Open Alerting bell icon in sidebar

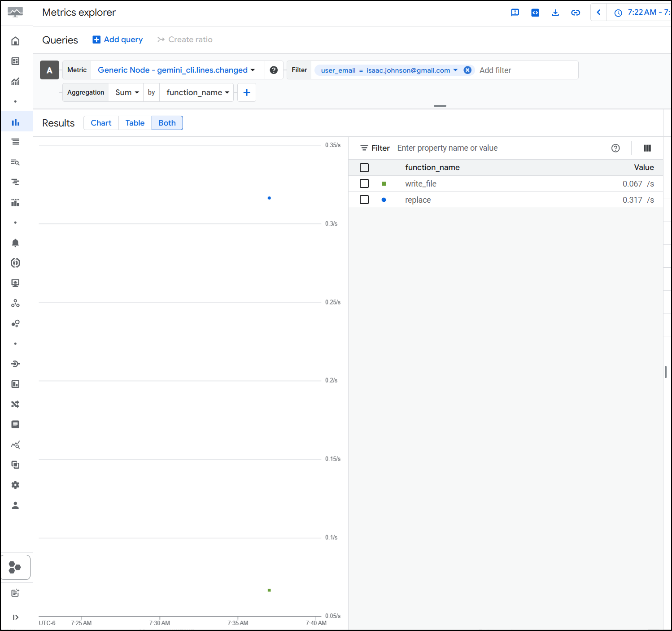15,243
